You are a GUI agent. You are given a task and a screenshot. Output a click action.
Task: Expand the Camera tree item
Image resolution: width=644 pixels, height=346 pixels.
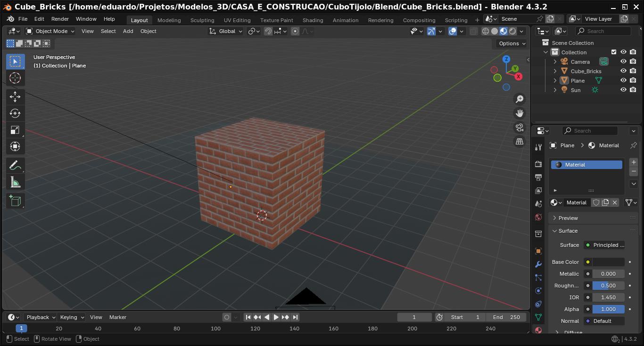click(x=555, y=61)
